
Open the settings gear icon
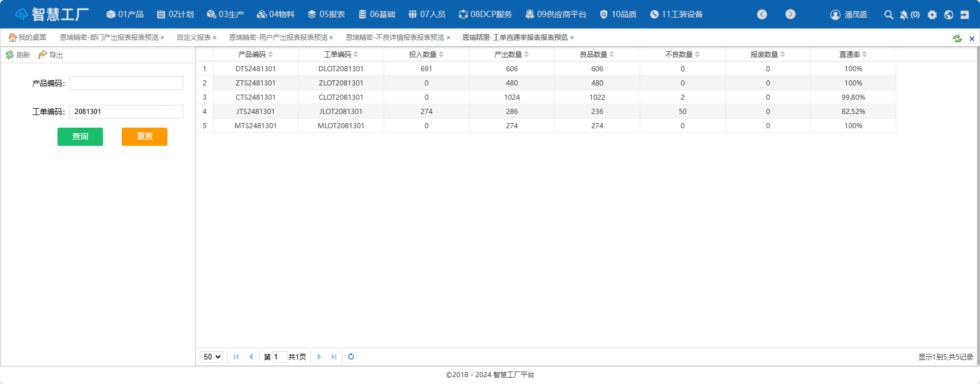pyautogui.click(x=932, y=15)
